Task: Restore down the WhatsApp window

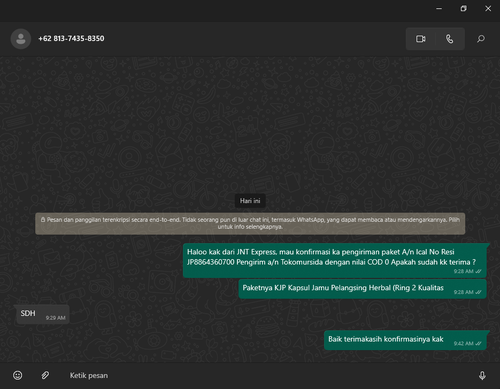Action: pyautogui.click(x=463, y=9)
